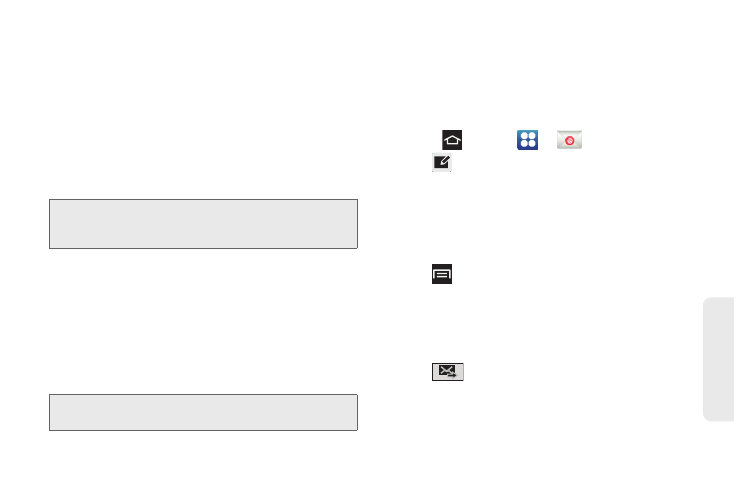The image size is (734, 490).
Task: Click inside the first shaded rectangle
Action: pos(203,224)
